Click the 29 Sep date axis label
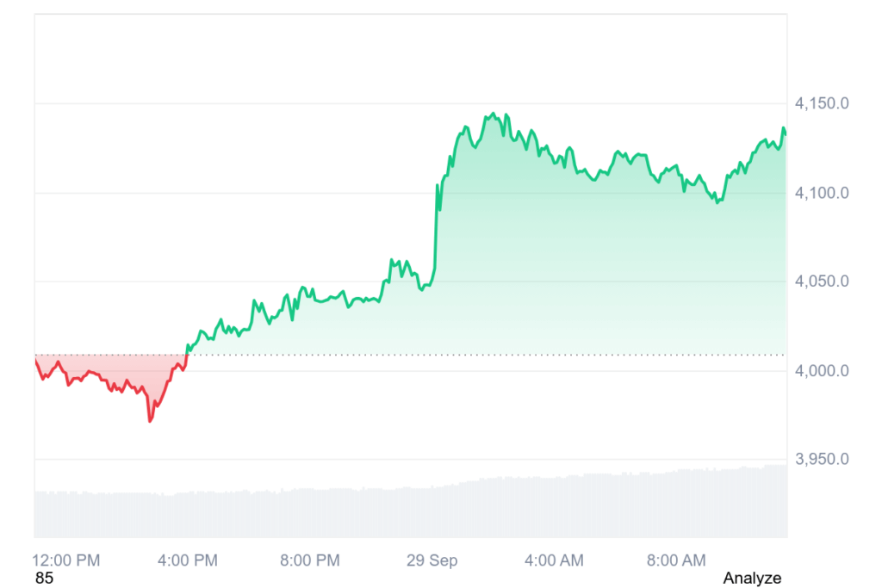 (x=432, y=560)
